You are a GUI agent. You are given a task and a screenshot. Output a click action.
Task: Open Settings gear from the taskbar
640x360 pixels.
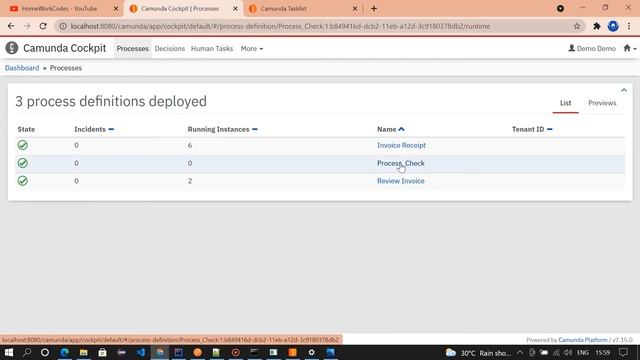pyautogui.click(x=311, y=352)
